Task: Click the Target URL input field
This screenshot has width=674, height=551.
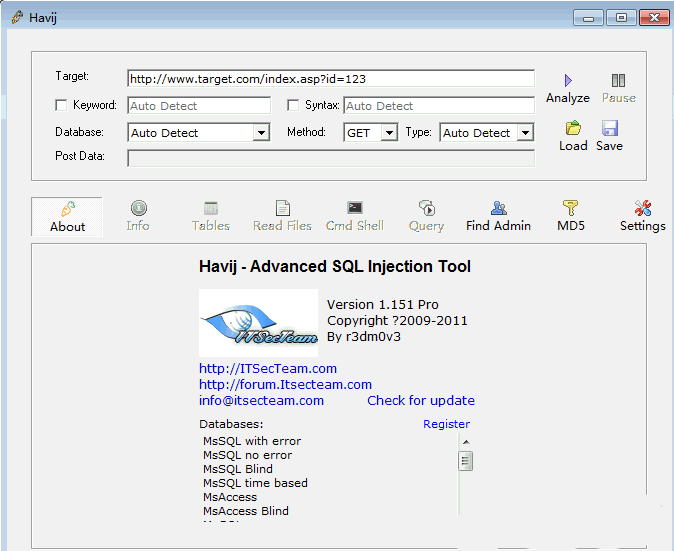Action: pyautogui.click(x=331, y=79)
